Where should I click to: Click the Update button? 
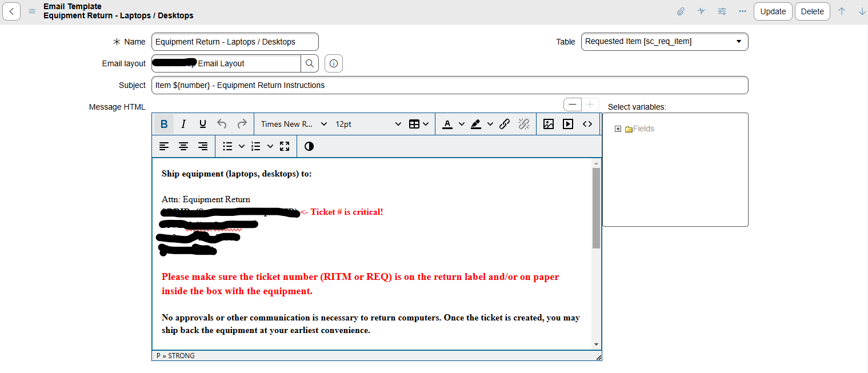(x=773, y=11)
